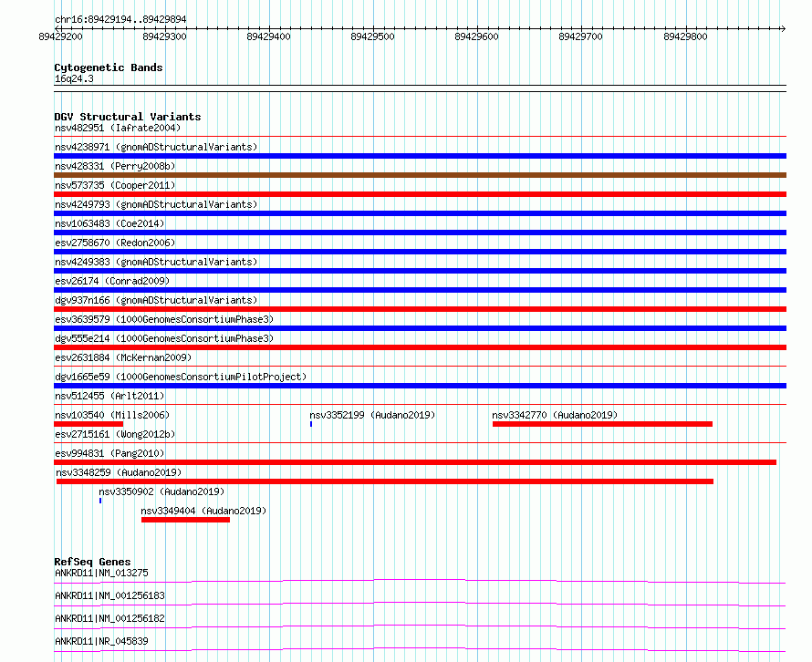Click variant esv2631884 (McKernan2009)
This screenshot has height=662, width=812.
click(123, 357)
